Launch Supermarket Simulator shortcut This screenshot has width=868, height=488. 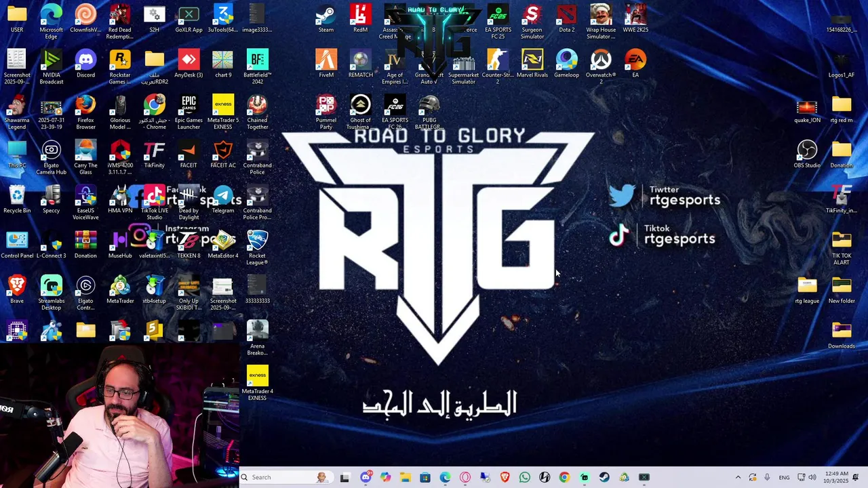[x=463, y=67]
